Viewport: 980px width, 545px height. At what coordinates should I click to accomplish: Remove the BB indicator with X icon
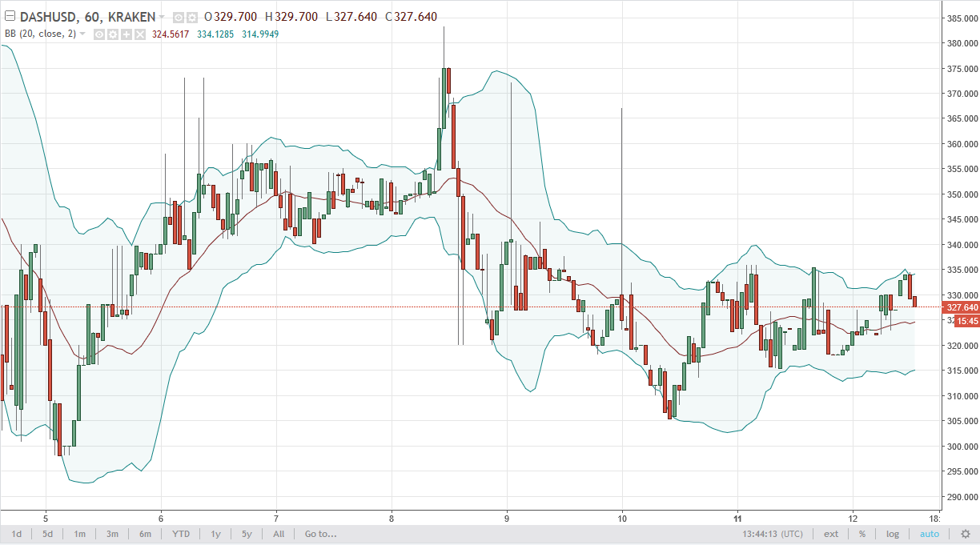140,34
